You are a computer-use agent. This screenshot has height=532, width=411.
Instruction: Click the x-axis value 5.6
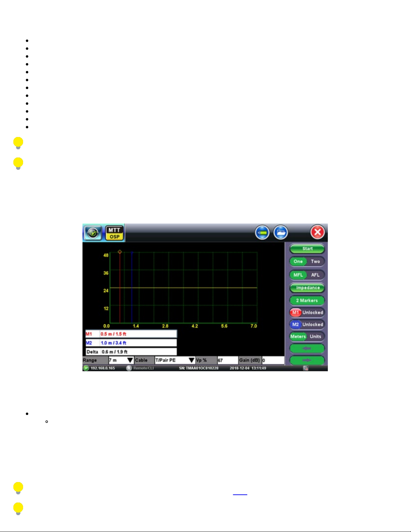pyautogui.click(x=224, y=326)
